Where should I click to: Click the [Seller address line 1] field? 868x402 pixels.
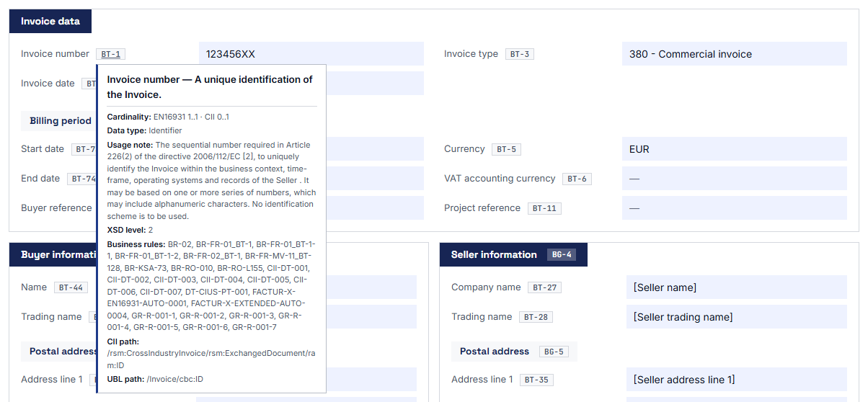[737, 380]
